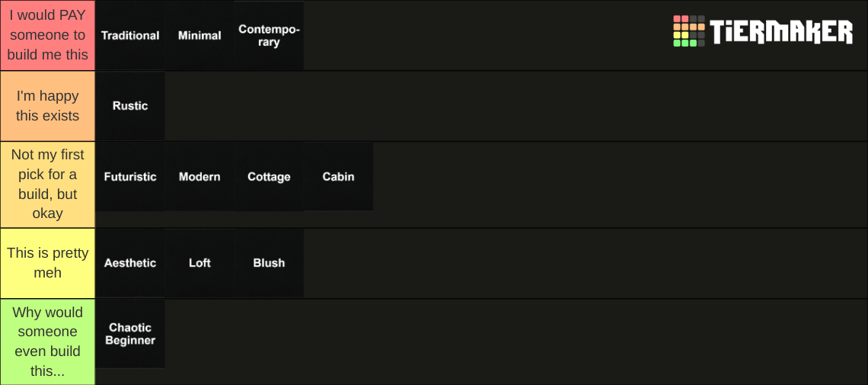Click the red 'I would PAY someone' tier label

[48, 36]
